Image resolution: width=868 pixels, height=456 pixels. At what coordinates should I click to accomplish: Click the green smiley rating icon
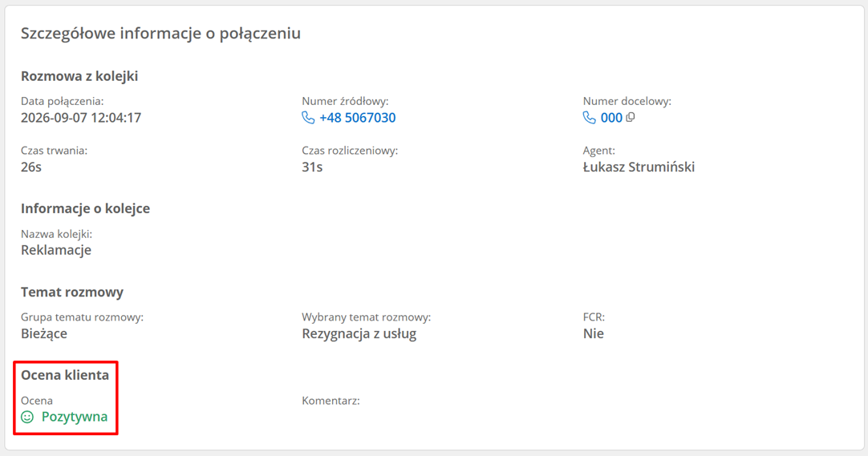[27, 417]
